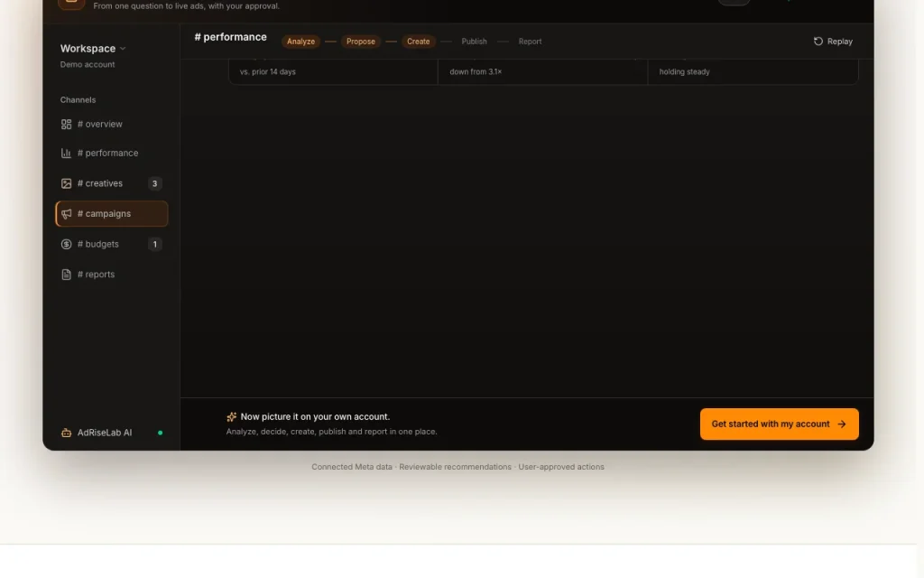Open the # performance channel in sidebar

pyautogui.click(x=111, y=154)
